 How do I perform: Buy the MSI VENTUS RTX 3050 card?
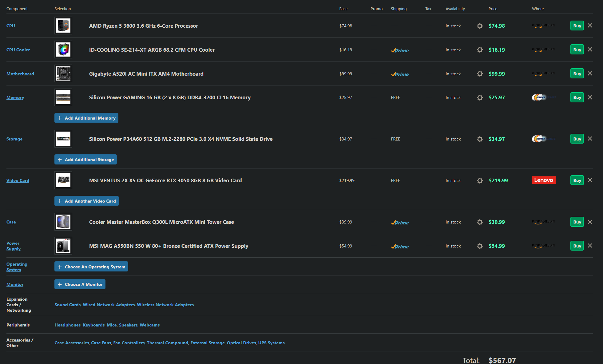coord(577,180)
